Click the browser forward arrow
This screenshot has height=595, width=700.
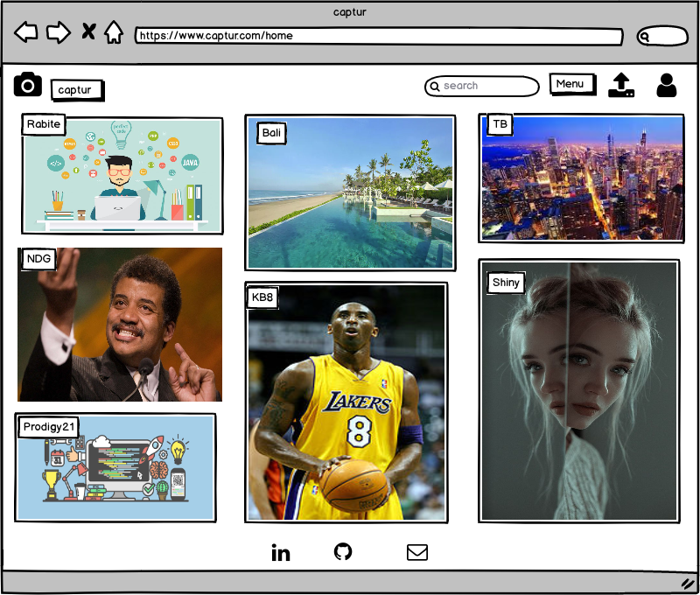point(59,32)
